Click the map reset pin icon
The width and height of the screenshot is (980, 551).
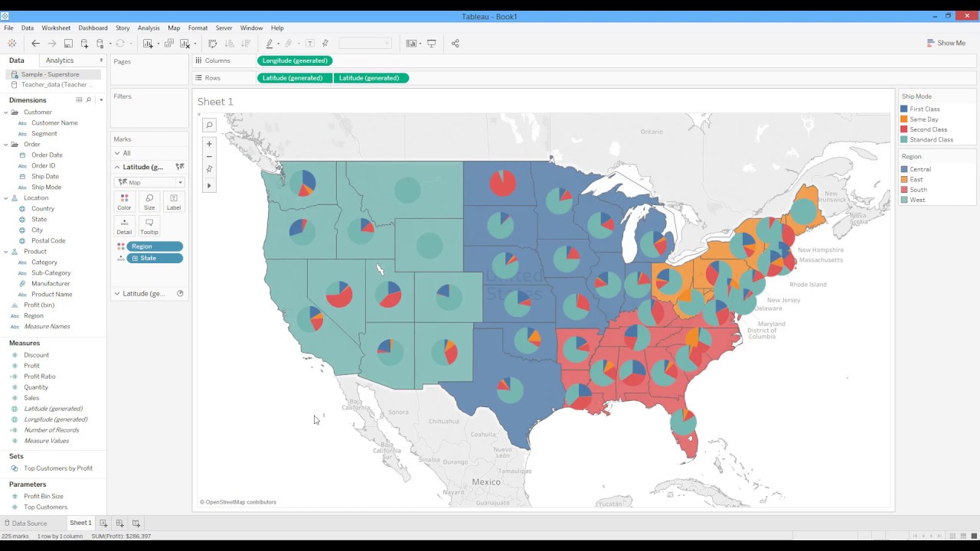pyautogui.click(x=209, y=169)
